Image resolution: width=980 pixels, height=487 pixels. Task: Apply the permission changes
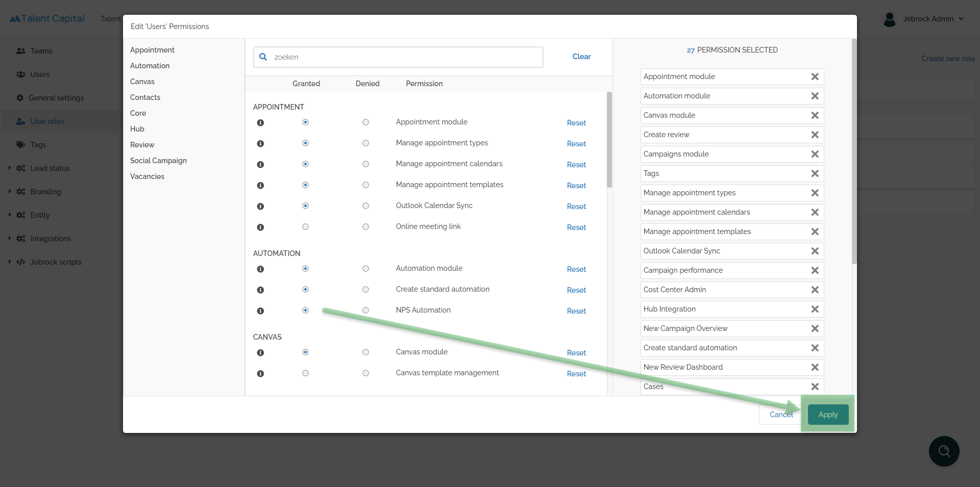828,415
